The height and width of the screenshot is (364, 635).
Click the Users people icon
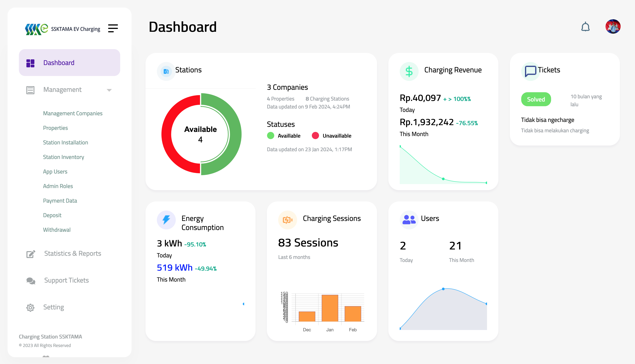tap(409, 220)
